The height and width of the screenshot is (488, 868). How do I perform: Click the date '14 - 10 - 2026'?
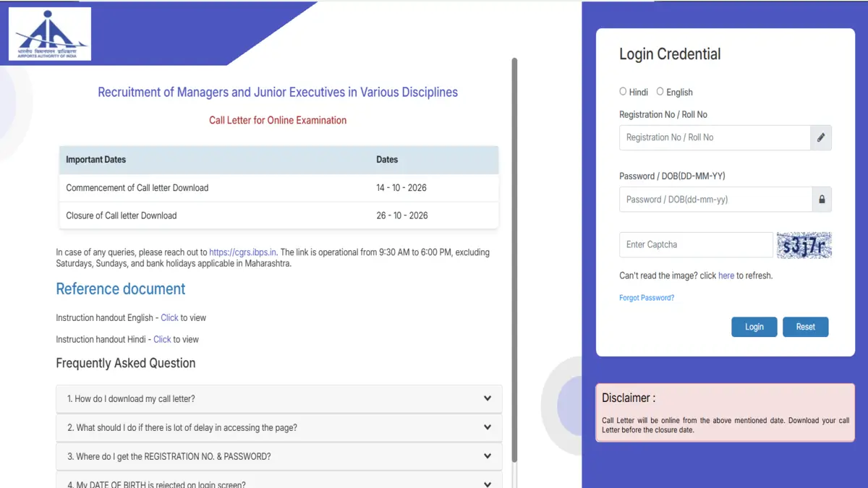point(401,188)
